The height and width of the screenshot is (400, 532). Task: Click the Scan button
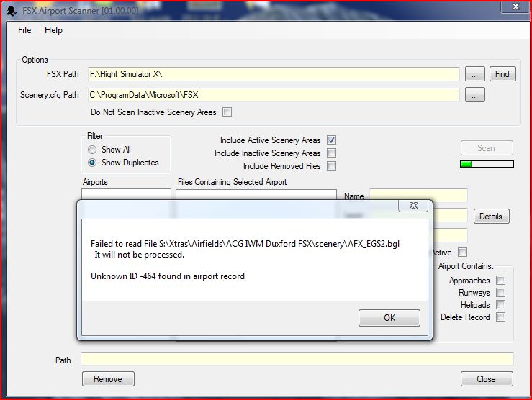[x=486, y=148]
